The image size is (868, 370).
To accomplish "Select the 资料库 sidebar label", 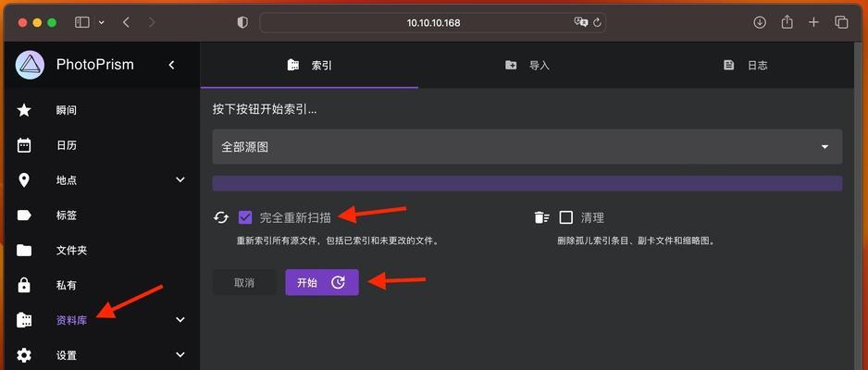I will coord(71,320).
